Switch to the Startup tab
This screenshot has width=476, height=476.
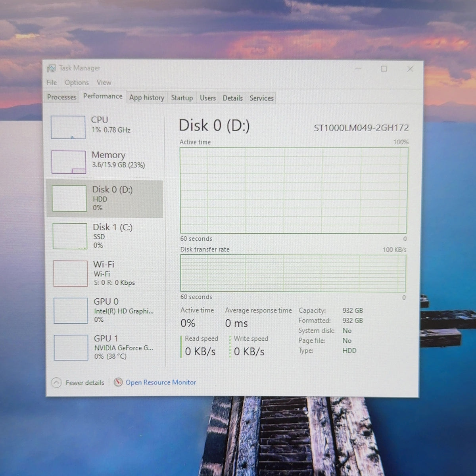pos(182,98)
